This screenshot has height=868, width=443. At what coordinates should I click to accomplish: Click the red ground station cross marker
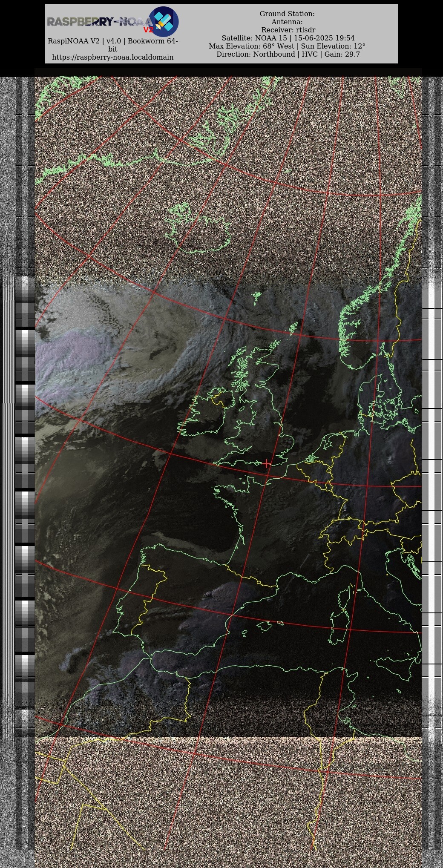(x=267, y=463)
